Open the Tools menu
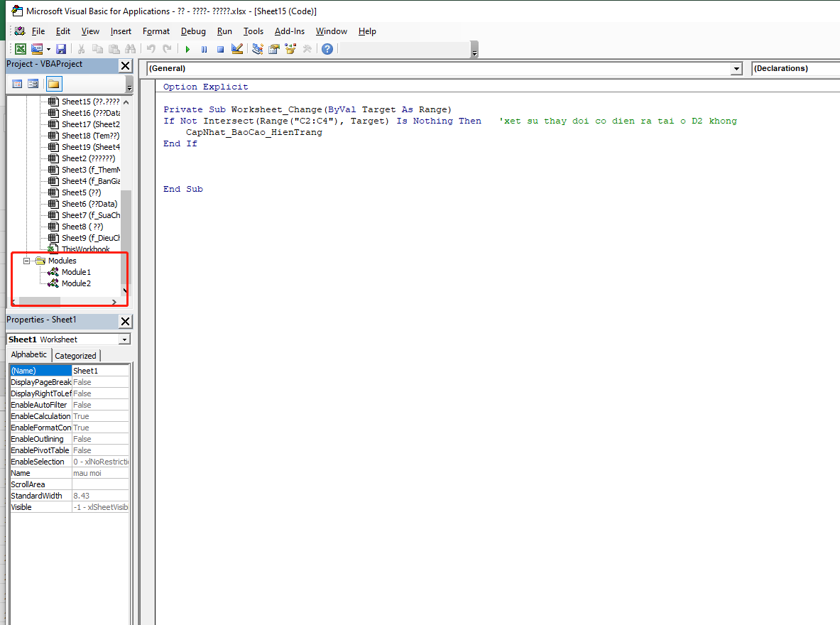The image size is (840, 625). pos(253,31)
